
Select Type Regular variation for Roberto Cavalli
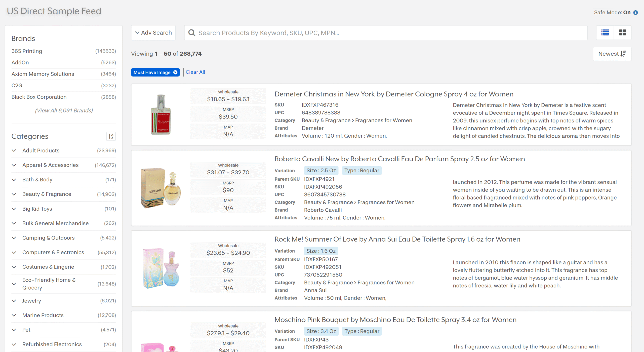click(361, 171)
